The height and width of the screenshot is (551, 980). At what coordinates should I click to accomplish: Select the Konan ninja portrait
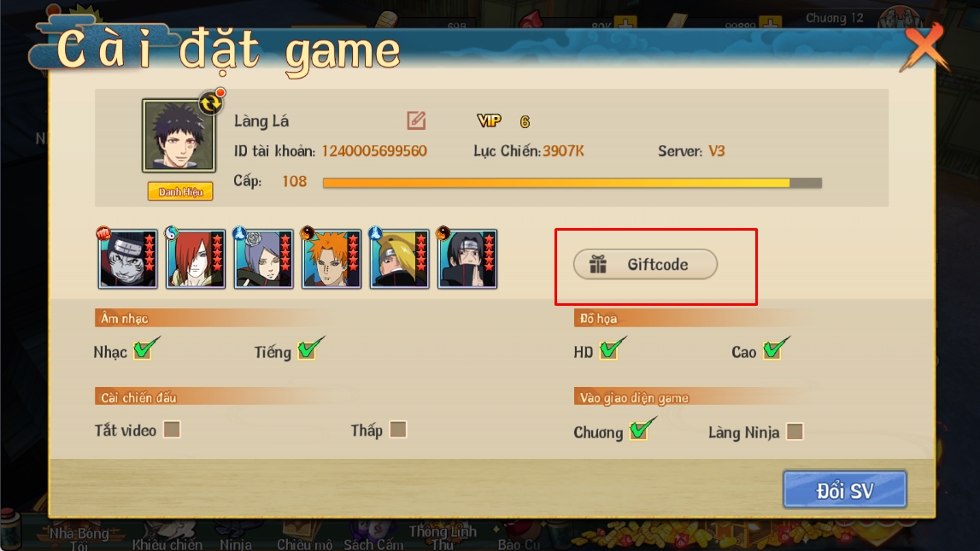click(264, 259)
